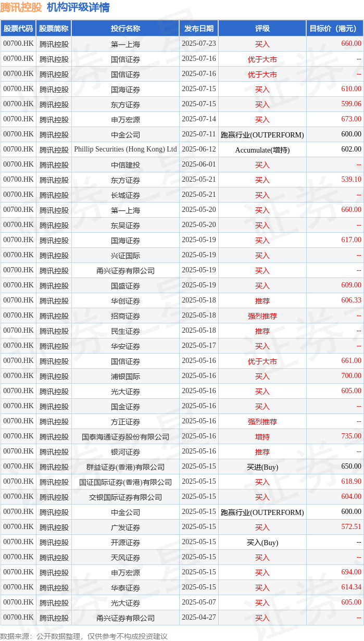Click the 机构评级详情 heading text
364x641 pixels.
pyautogui.click(x=78, y=7)
